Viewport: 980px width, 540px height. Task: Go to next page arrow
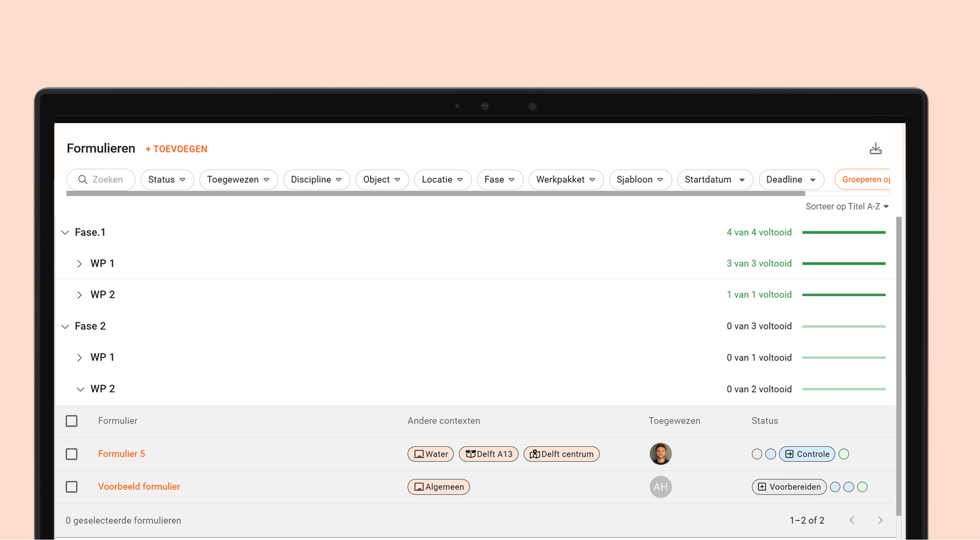[x=880, y=520]
